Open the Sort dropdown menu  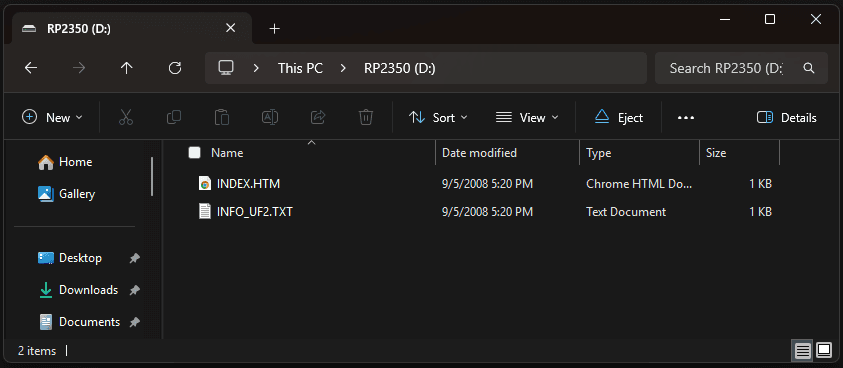(438, 117)
